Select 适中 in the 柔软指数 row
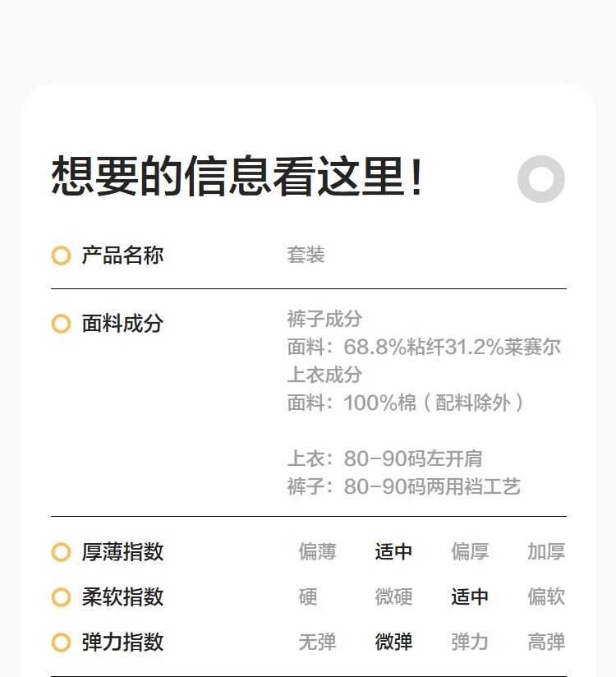 coord(470,597)
